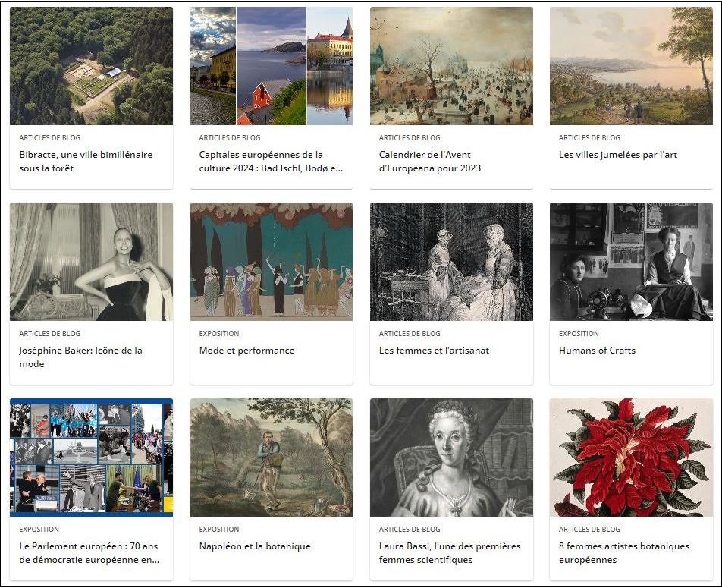Open the winter skating painting thumbnail
Viewport: 722px width, 588px height.
451,66
